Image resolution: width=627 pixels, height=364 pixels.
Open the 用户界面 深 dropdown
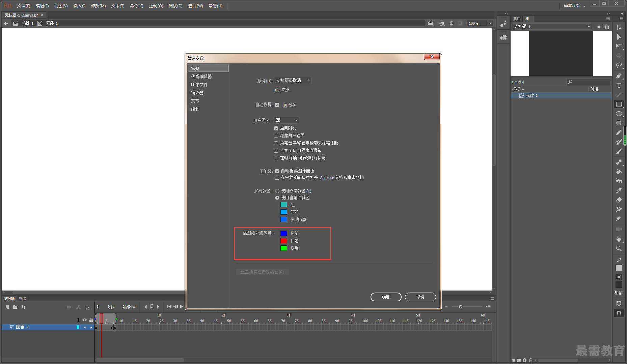pos(287,120)
